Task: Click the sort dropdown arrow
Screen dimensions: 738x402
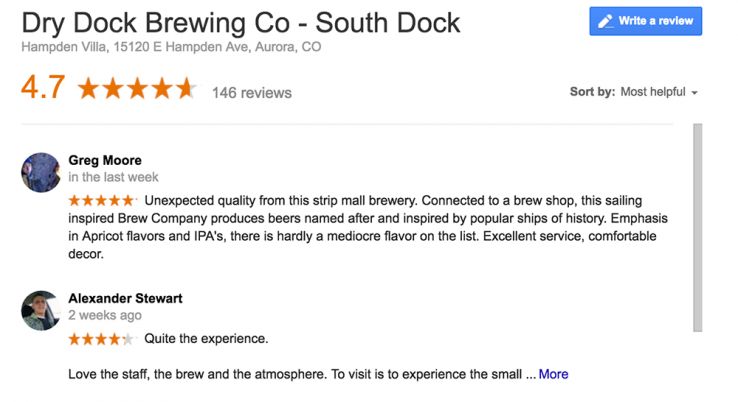Action: click(694, 93)
